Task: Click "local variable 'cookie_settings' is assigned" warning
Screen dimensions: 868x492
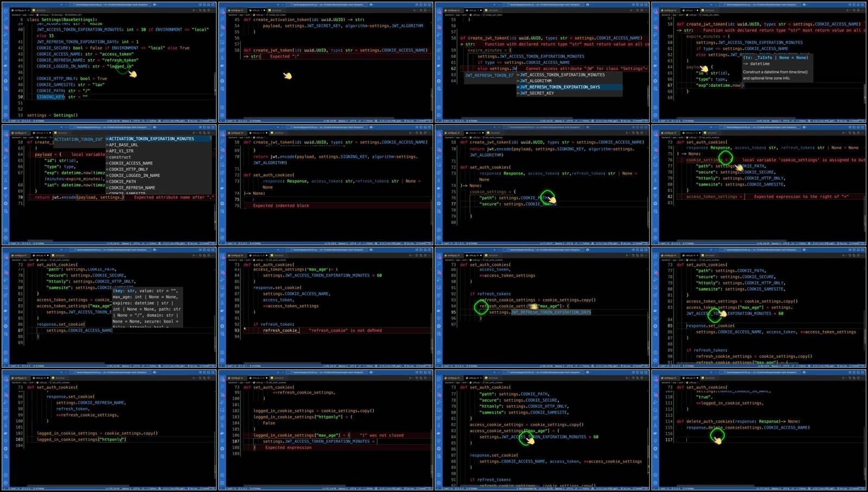Action: coord(803,160)
